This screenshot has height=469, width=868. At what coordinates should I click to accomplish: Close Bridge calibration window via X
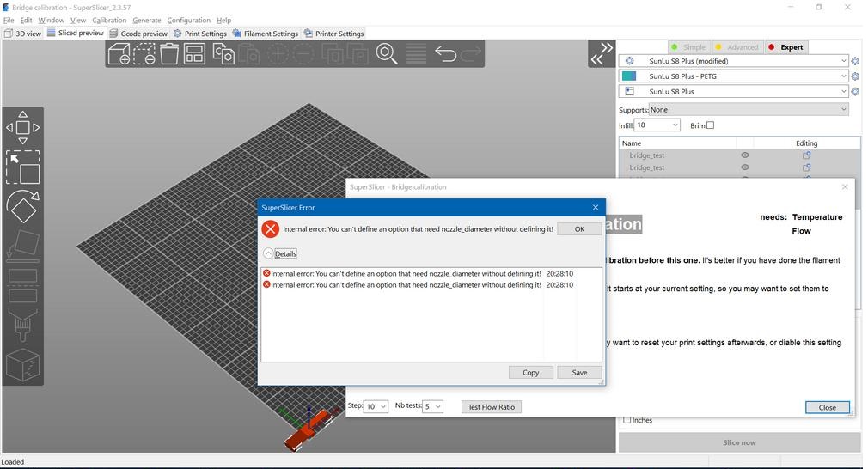pos(845,187)
